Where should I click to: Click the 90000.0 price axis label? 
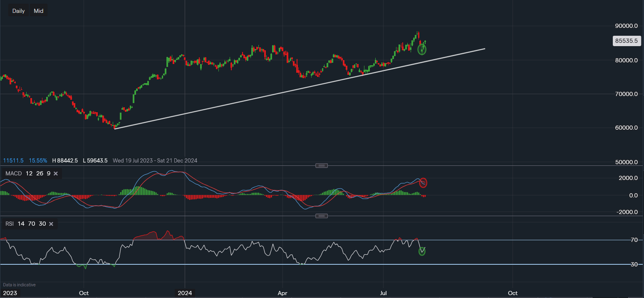pos(626,26)
